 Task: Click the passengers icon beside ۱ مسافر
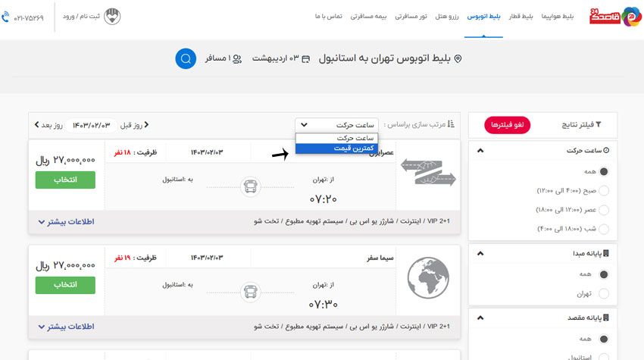point(237,59)
